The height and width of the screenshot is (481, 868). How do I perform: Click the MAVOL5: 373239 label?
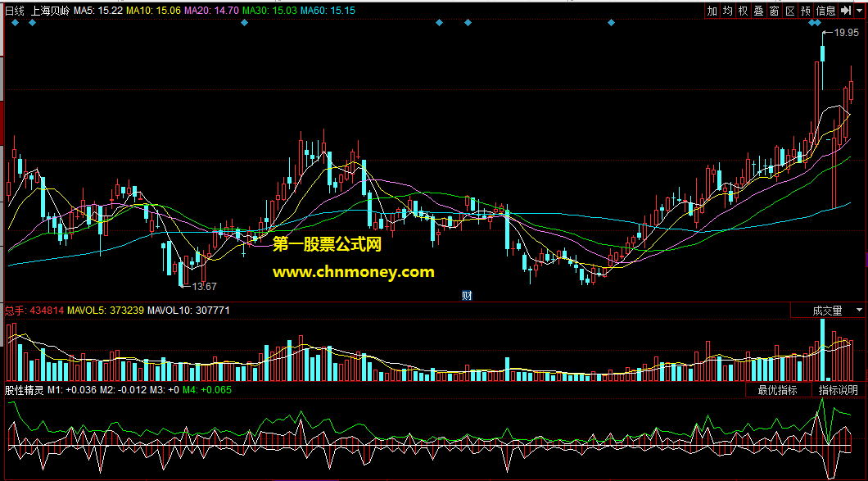pos(106,311)
